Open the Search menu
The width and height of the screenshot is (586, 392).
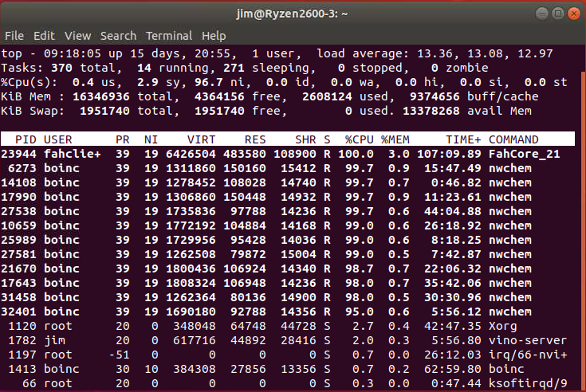(118, 36)
